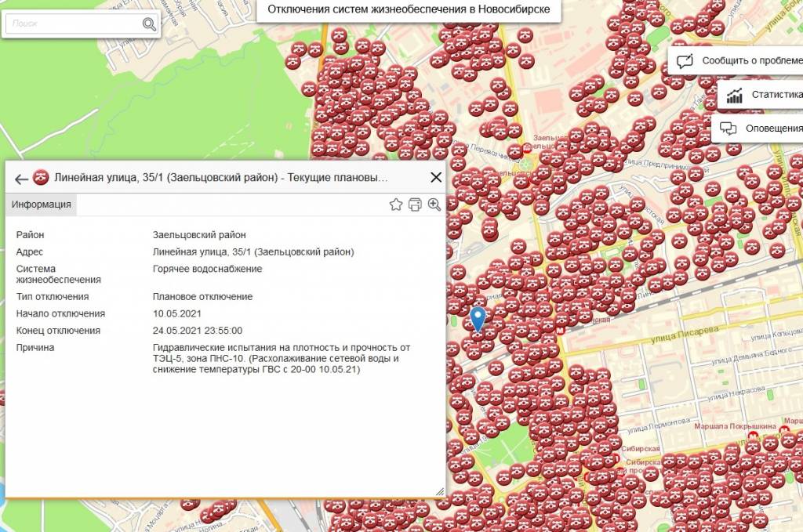Zoom to object using magnifier plus icon
The width and height of the screenshot is (803, 532).
click(x=434, y=204)
